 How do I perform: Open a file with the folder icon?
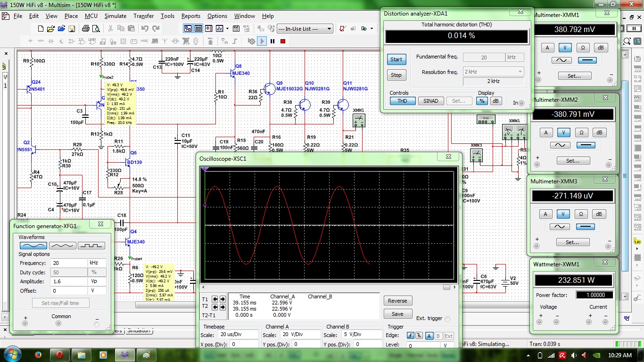point(51,29)
